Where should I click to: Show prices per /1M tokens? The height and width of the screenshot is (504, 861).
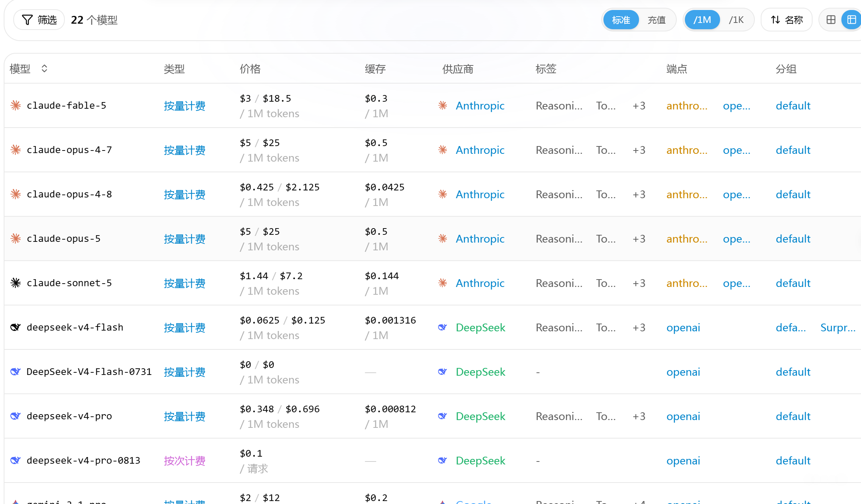(x=702, y=20)
